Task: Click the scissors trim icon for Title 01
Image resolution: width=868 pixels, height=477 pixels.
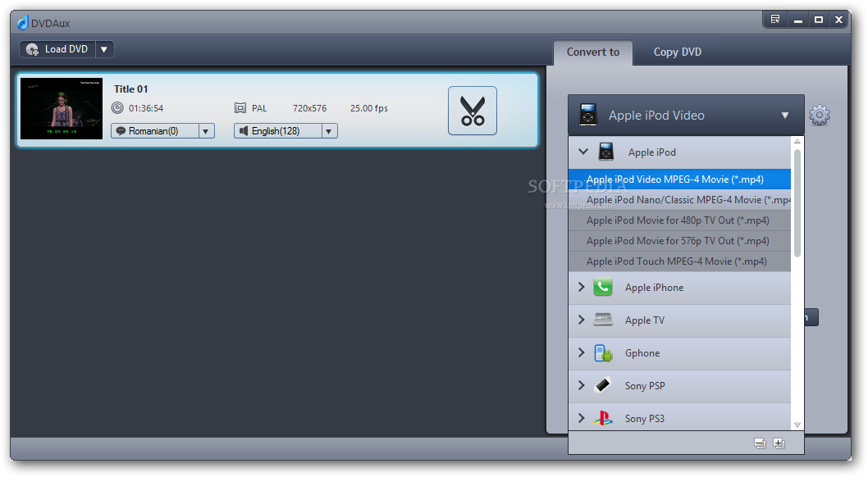Action: point(473,111)
